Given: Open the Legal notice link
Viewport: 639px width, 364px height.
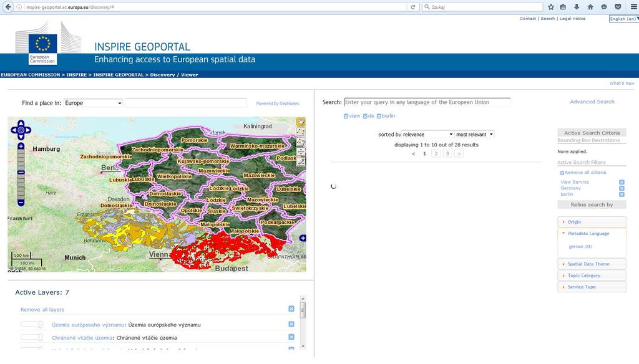Looking at the screenshot, I should [x=573, y=18].
